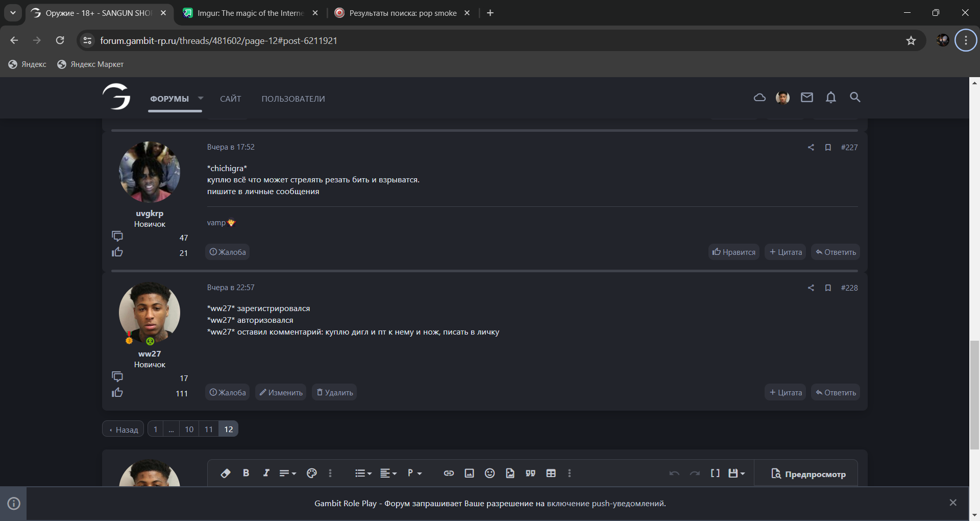This screenshot has height=521, width=980.
Task: Insert a table using the table icon
Action: [551, 473]
